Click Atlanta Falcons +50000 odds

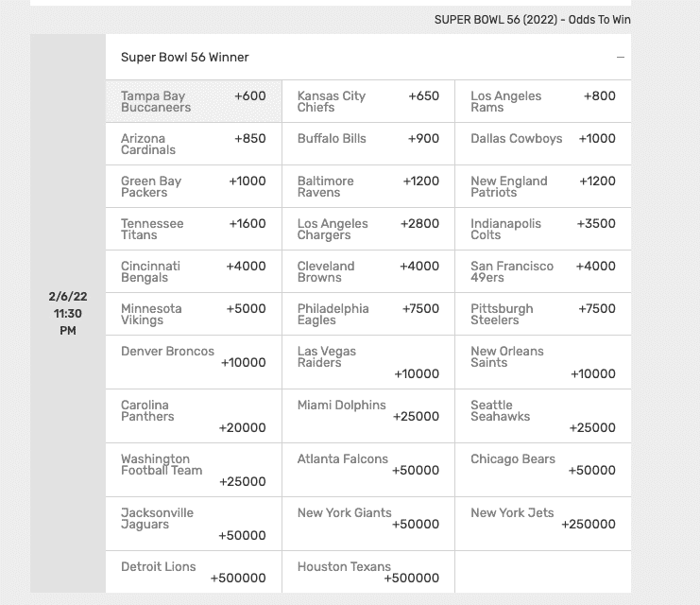pos(368,470)
